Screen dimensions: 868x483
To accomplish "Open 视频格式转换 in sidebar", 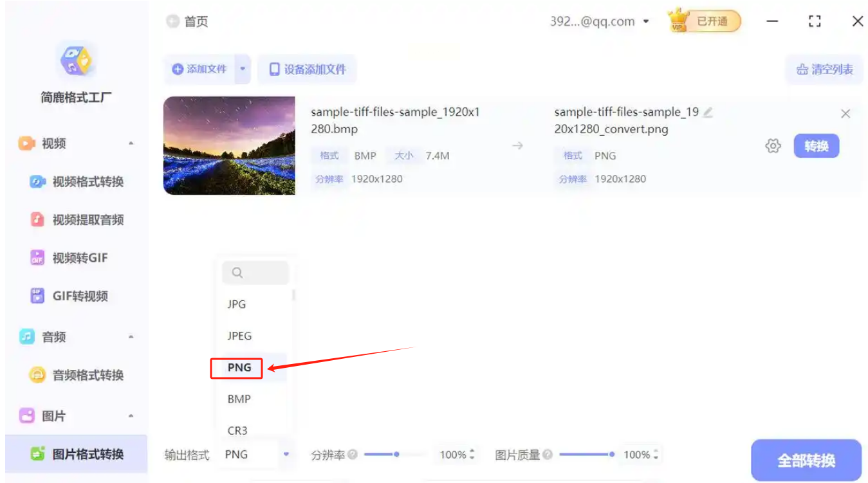I will click(x=77, y=182).
